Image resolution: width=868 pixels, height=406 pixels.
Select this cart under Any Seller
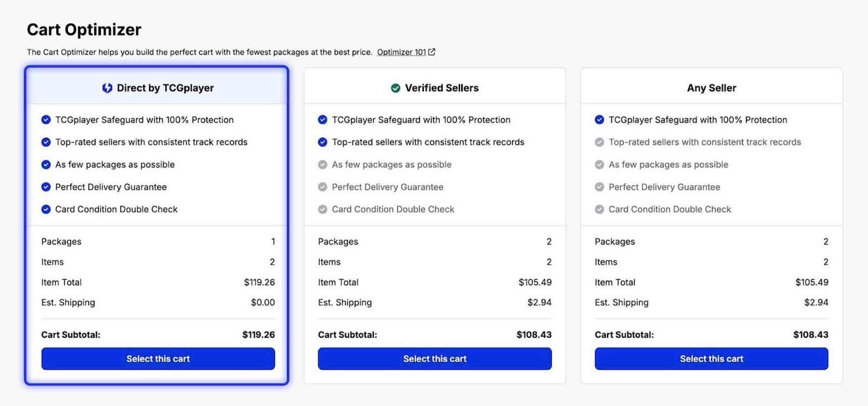coord(711,359)
